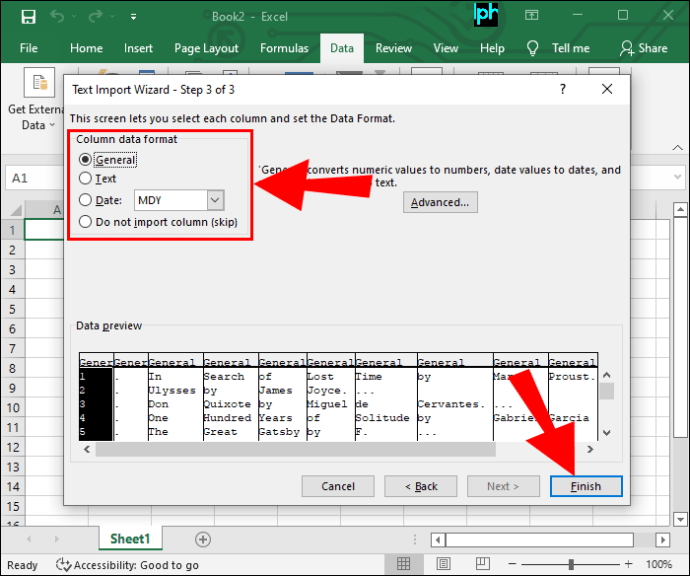This screenshot has width=690, height=576.
Task: Switch to the View tab
Action: [x=446, y=48]
